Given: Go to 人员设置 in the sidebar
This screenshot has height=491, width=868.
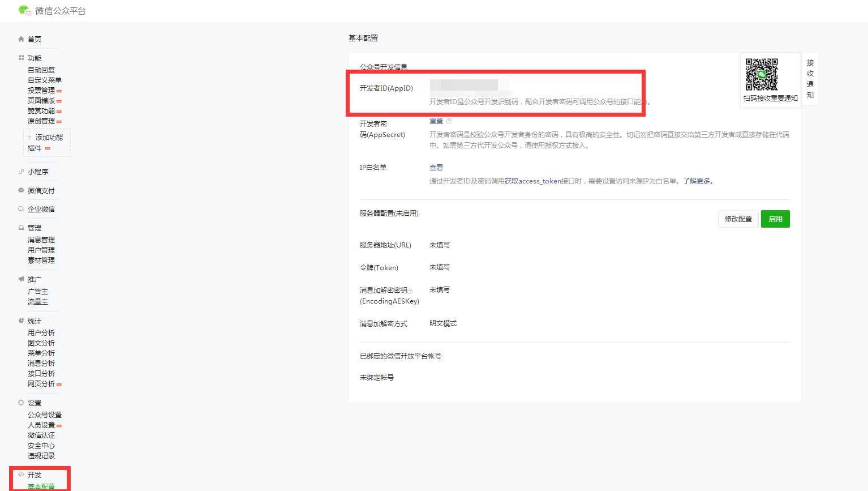Looking at the screenshot, I should pos(41,425).
